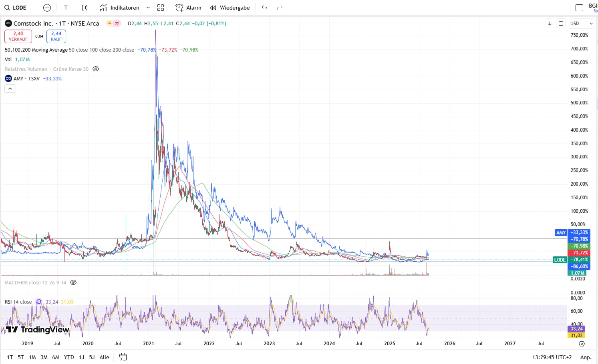Click the 2025 label on time axis
This screenshot has width=598, height=364.
[390, 344]
